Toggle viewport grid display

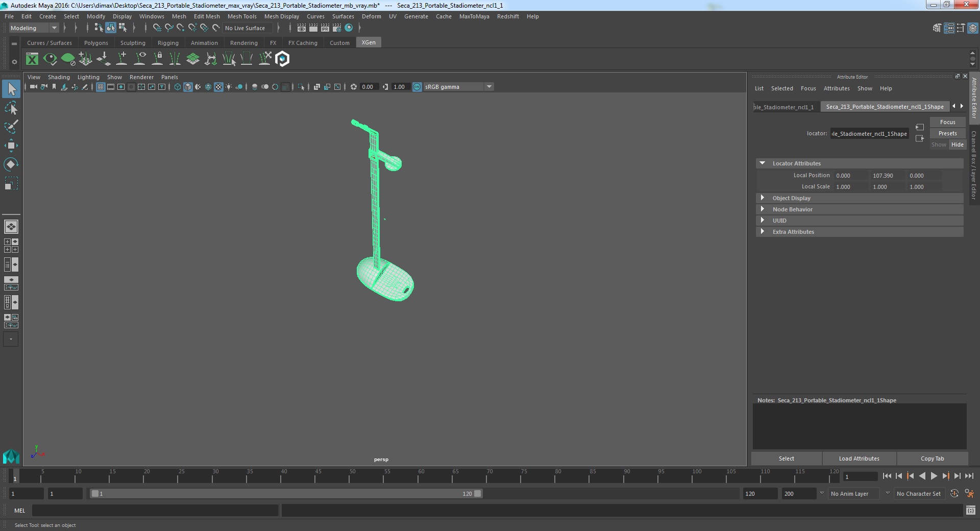click(x=101, y=87)
